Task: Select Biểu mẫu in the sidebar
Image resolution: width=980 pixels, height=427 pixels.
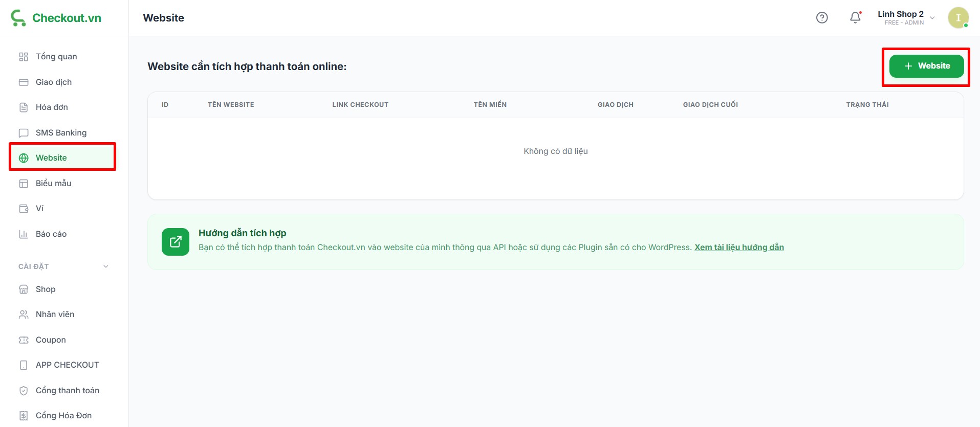Action: click(x=53, y=183)
